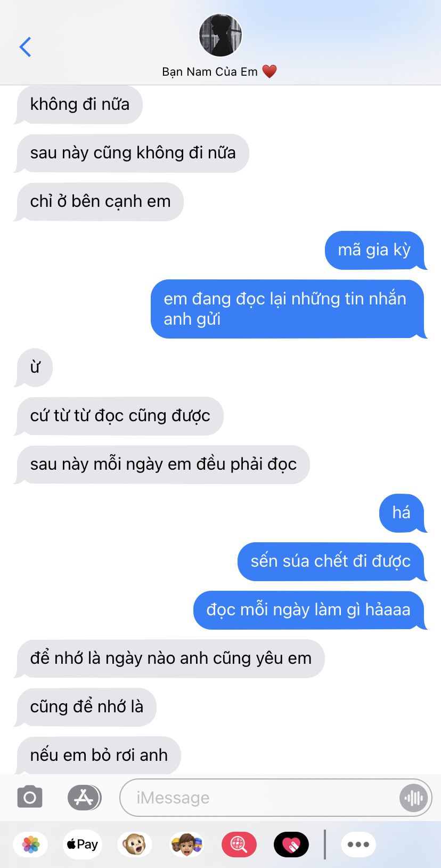
Task: Open contact profile picture at top
Action: (x=220, y=35)
